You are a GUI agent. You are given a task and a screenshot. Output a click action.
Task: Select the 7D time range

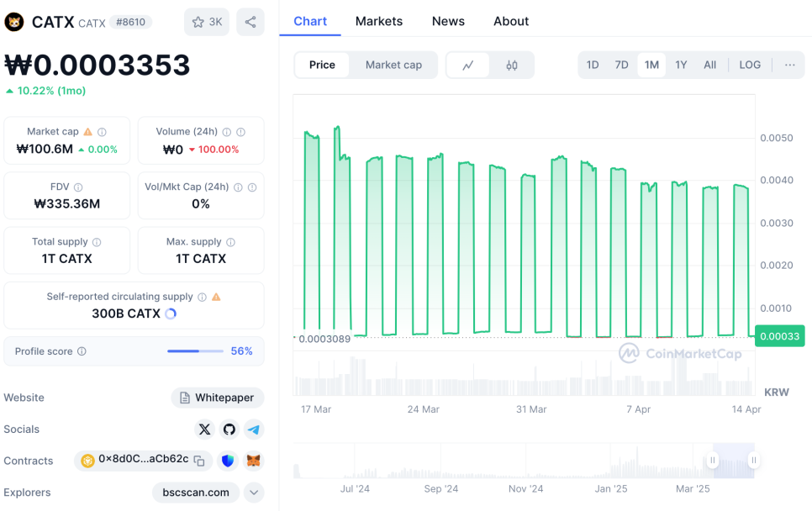[x=621, y=65]
